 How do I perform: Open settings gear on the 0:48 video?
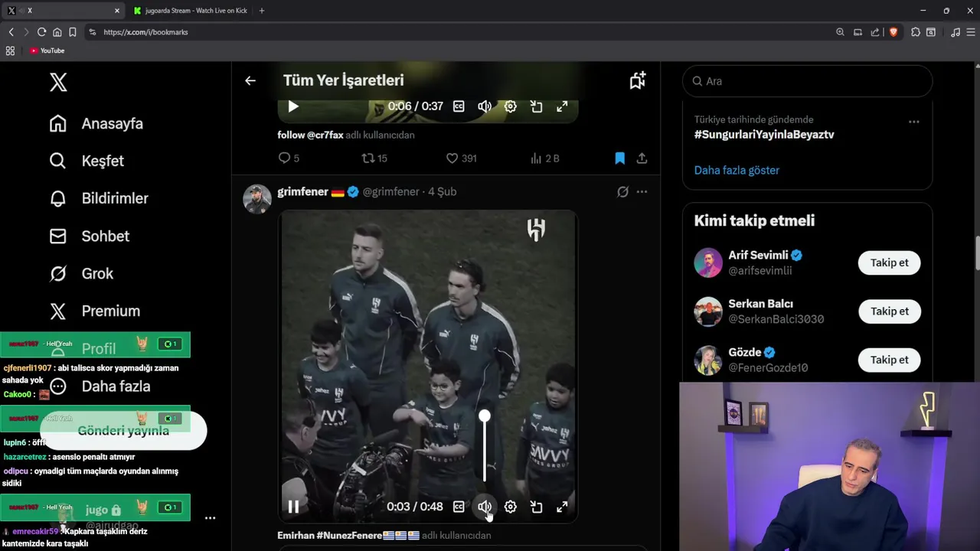510,507
